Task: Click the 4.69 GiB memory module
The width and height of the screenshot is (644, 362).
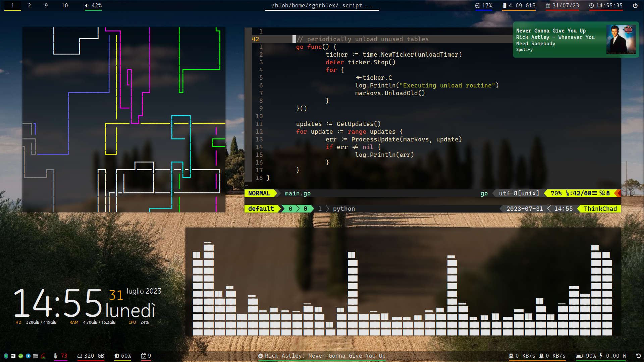Action: (x=519, y=6)
